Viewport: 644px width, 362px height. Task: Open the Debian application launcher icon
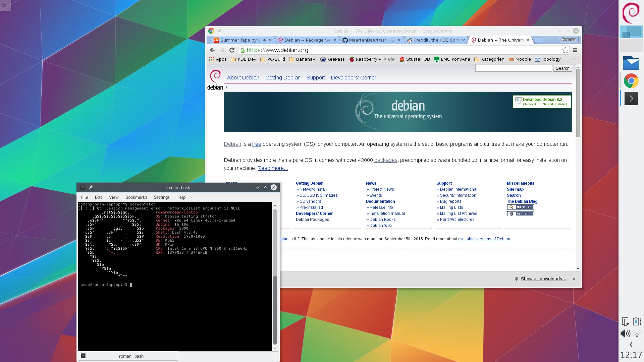tap(631, 13)
